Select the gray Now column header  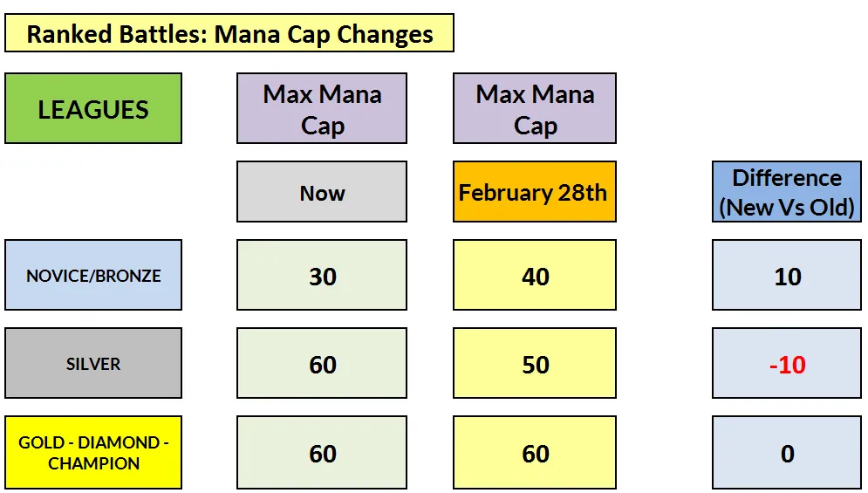pos(322,193)
